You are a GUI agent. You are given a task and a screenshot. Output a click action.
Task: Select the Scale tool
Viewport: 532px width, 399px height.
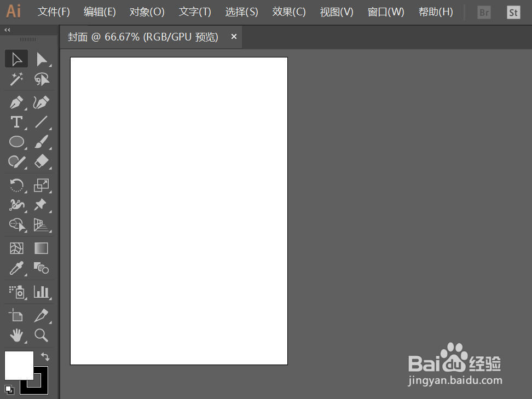(x=42, y=185)
